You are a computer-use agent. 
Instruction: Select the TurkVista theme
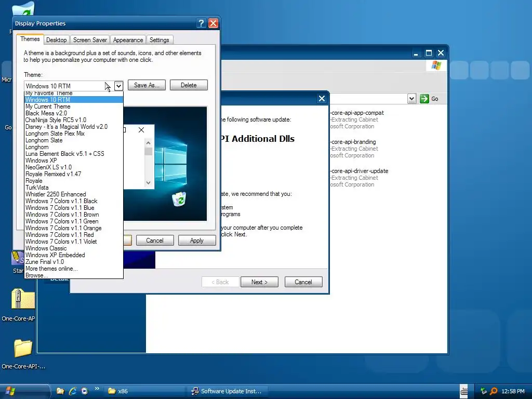[x=74, y=188]
